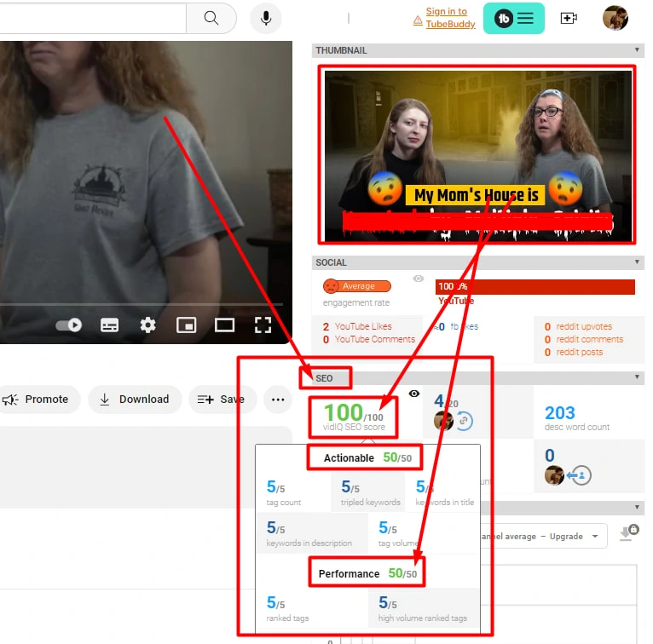653x644 pixels.
Task: Open the miniplayer icon
Action: click(x=186, y=325)
